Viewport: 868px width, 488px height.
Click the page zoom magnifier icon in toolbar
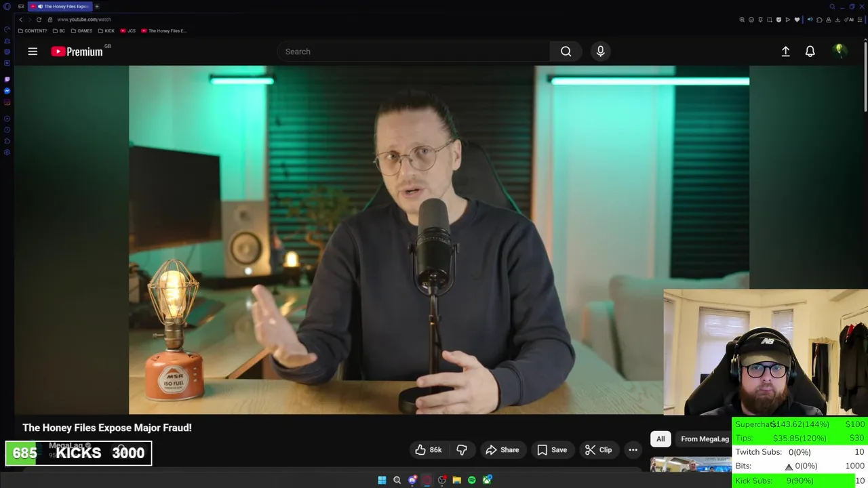pos(742,20)
